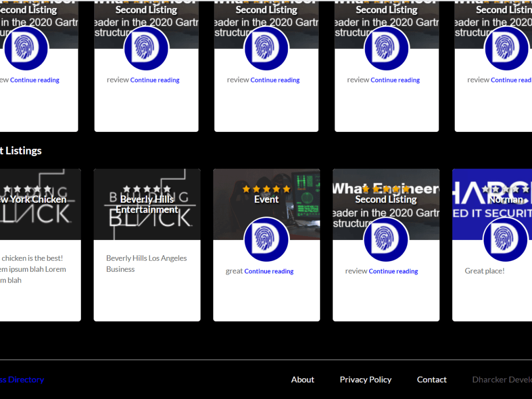
Task: Open the Event listing title
Action: (267, 199)
